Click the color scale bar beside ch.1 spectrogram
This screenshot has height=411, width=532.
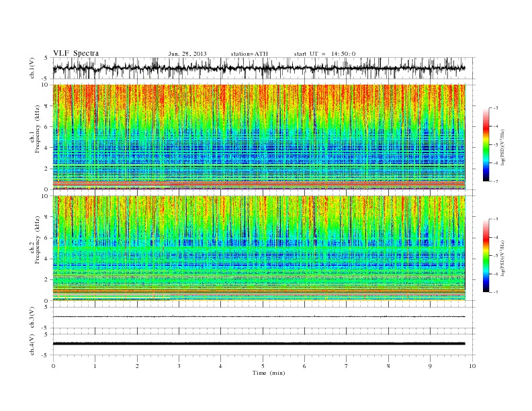(x=486, y=145)
